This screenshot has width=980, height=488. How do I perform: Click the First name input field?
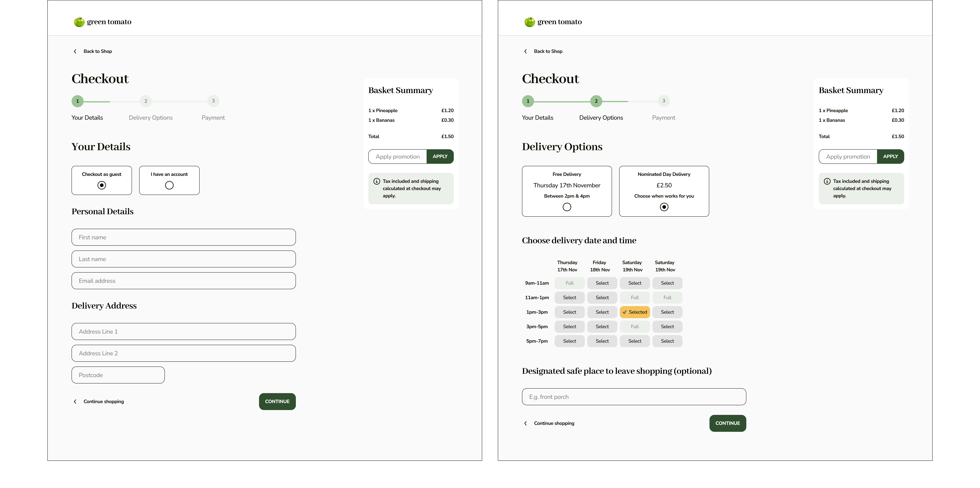click(183, 237)
